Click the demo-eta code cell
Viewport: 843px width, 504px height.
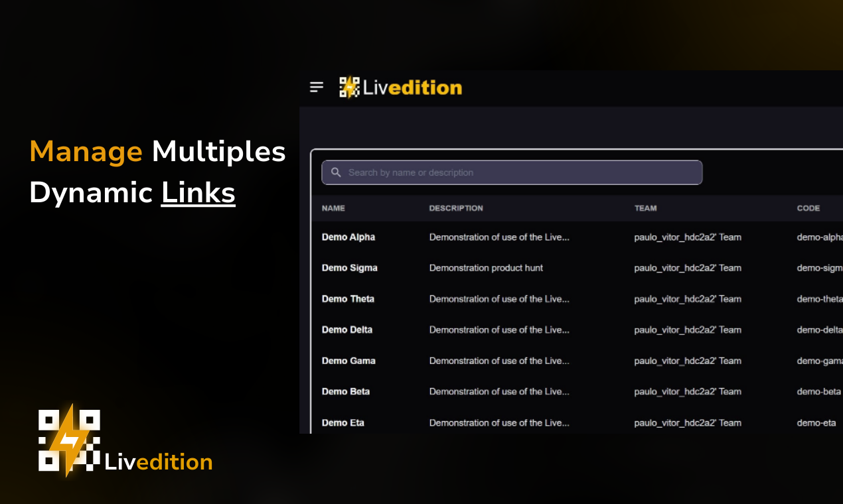point(816,422)
